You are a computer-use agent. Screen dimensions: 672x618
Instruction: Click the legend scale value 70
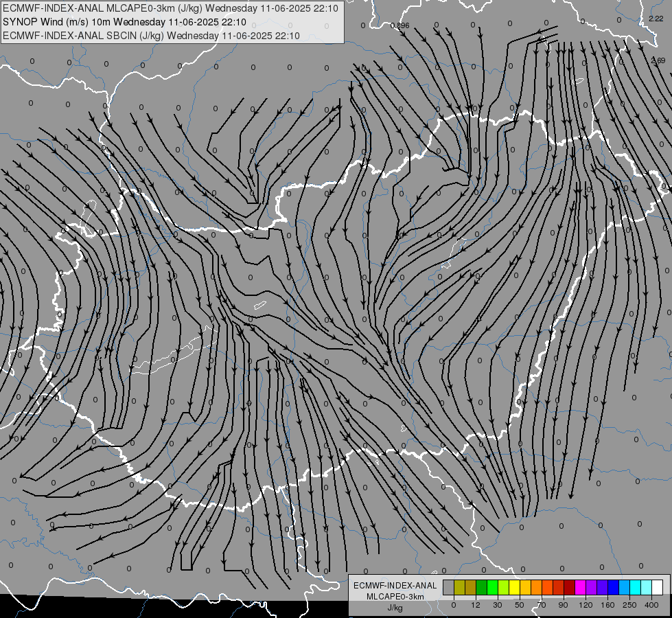point(542,605)
